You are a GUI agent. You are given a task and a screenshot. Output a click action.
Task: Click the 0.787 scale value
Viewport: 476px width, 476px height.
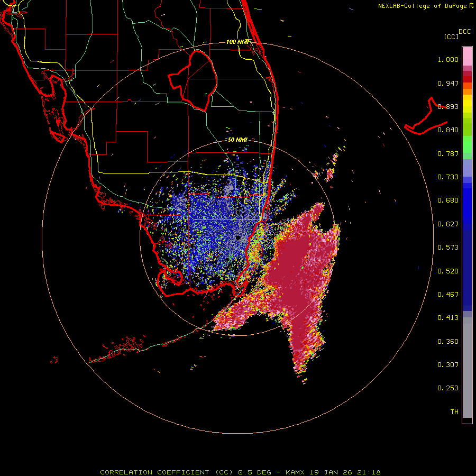[448, 153]
